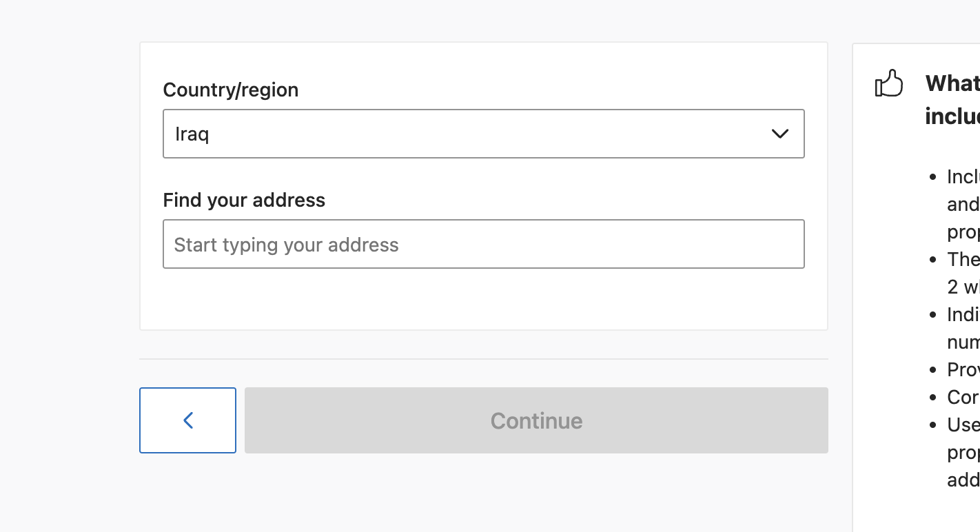This screenshot has width=980, height=532.
Task: Click the tip bullet starting with "Inclu"
Action: 963,176
